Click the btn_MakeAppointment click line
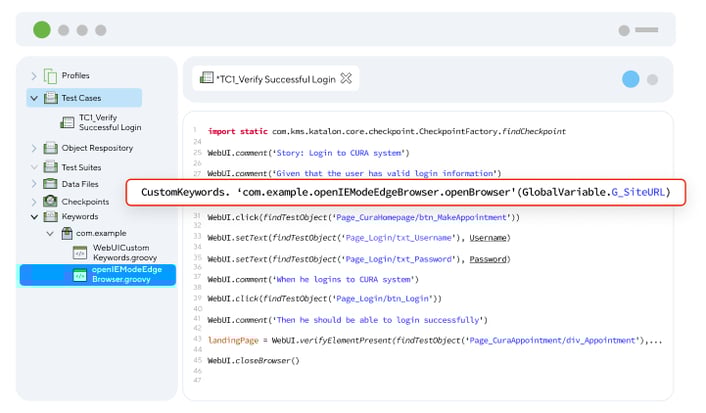The image size is (706, 413). [x=363, y=218]
